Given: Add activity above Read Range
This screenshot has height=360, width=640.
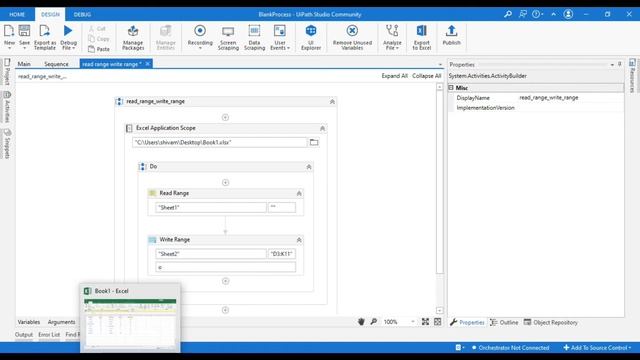Looking at the screenshot, I should point(225,182).
